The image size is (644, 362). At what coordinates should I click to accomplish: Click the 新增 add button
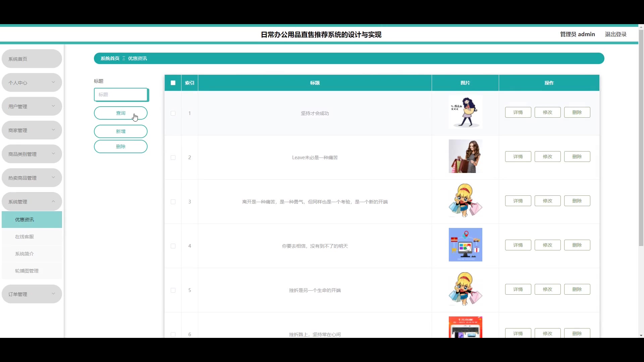121,131
